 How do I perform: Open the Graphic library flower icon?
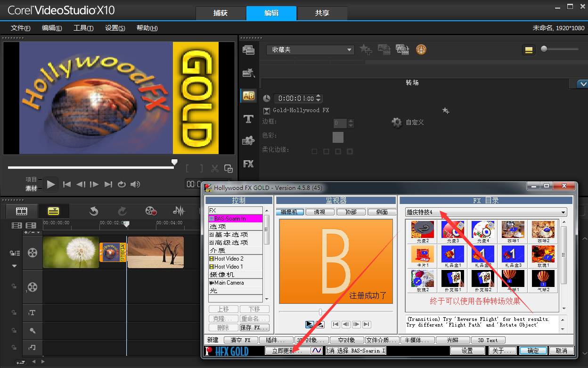[248, 141]
